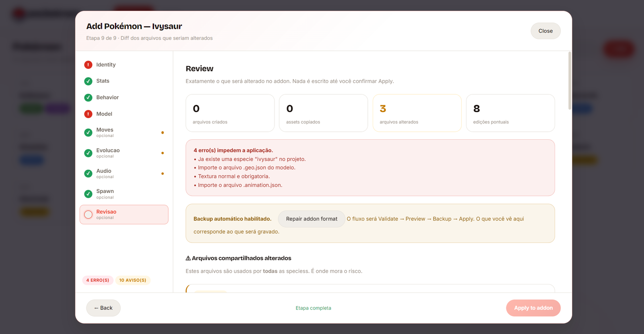
Task: Click the green check icon beside Moves
Action: (88, 133)
